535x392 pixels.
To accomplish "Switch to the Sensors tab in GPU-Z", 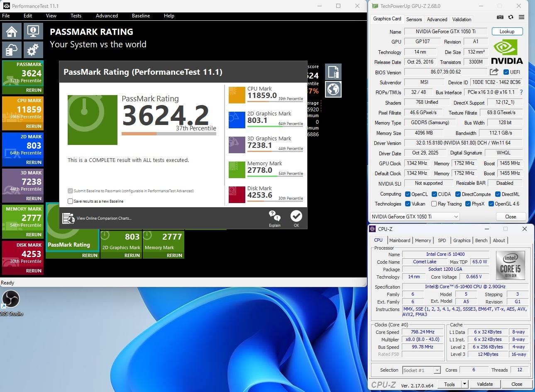I will coord(414,20).
